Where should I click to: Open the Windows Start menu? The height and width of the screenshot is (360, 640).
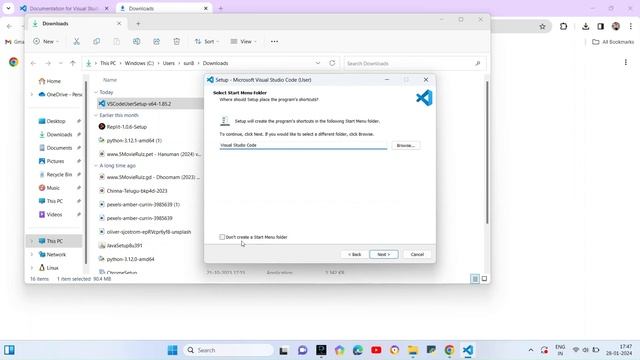(172, 350)
